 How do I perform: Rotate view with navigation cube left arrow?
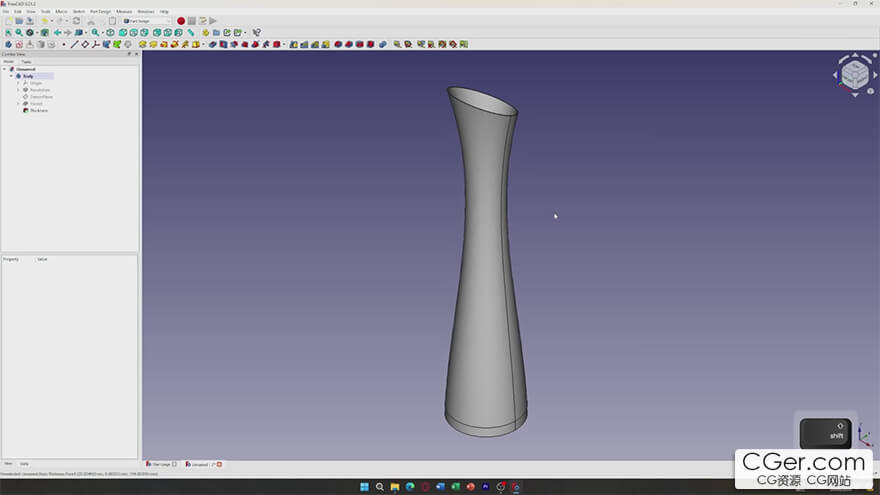click(835, 75)
